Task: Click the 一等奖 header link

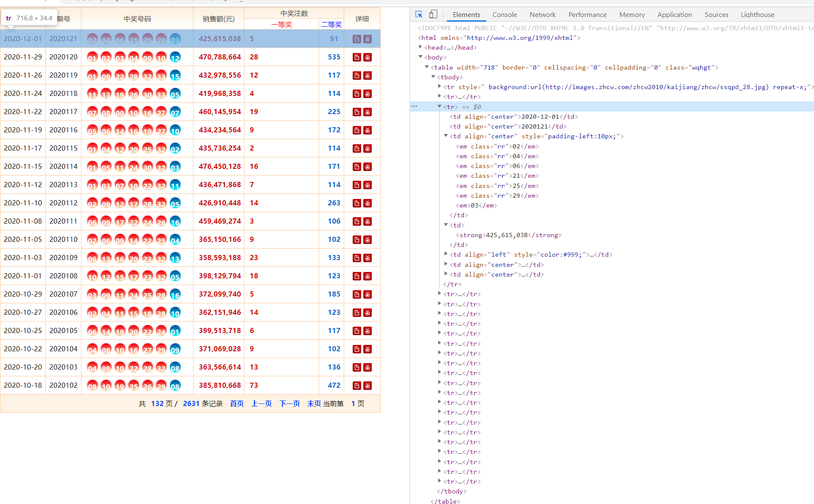Action: (282, 25)
